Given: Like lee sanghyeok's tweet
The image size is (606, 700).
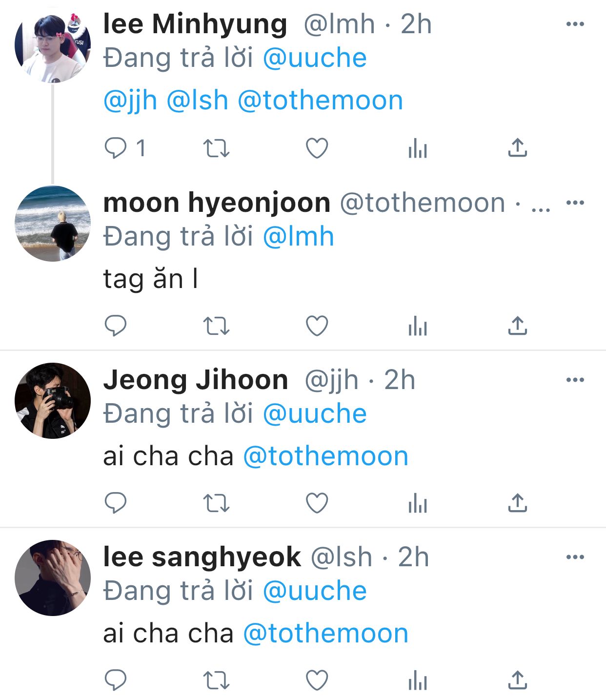Looking at the screenshot, I should click(x=317, y=680).
